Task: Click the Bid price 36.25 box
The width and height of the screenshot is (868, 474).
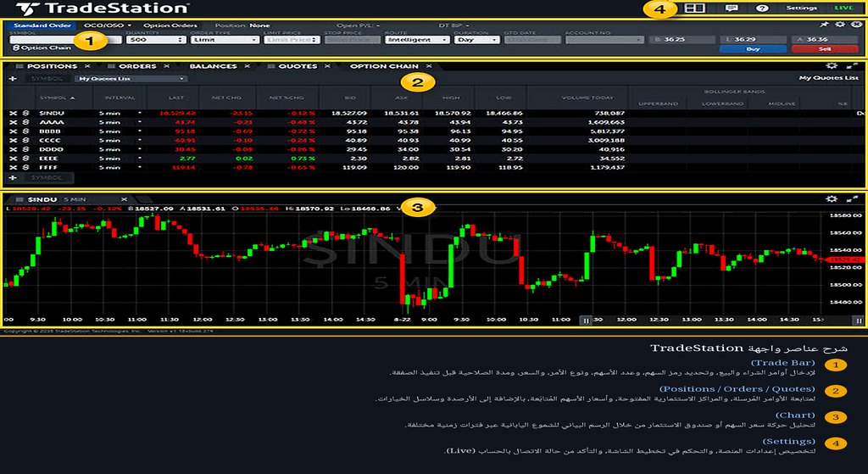Action: 682,40
